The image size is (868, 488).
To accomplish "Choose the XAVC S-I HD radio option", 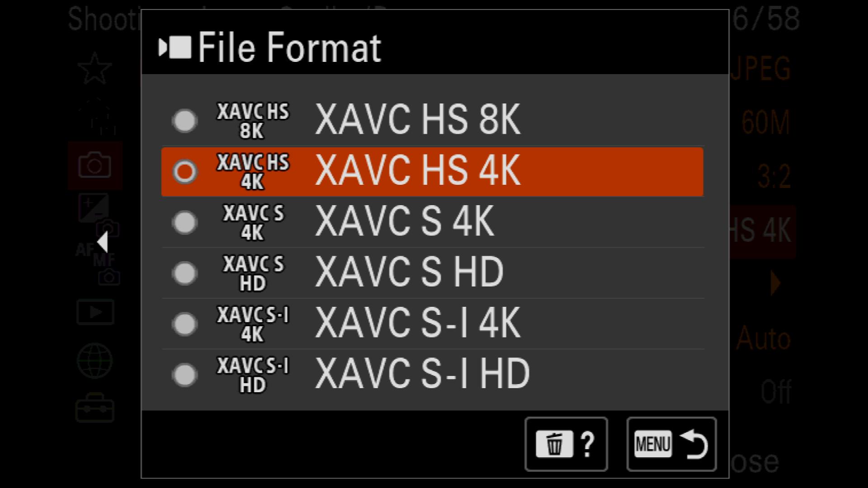I will [x=184, y=375].
